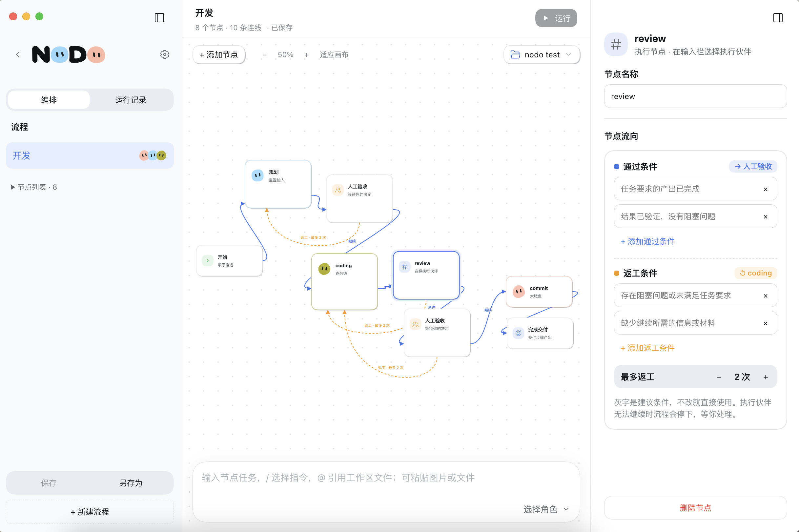The width and height of the screenshot is (799, 532).
Task: Click the 运行 run button
Action: (x=556, y=18)
